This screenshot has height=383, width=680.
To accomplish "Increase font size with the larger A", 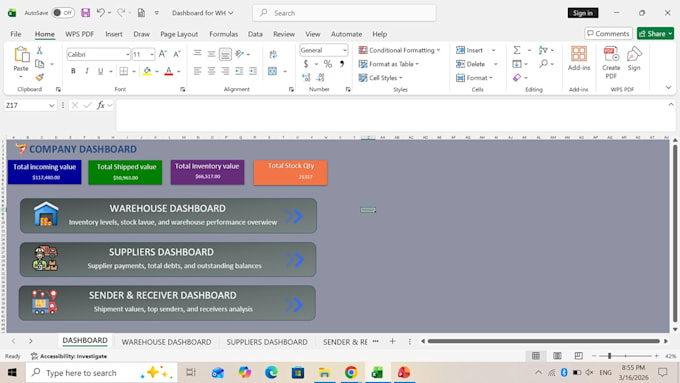I will [163, 54].
